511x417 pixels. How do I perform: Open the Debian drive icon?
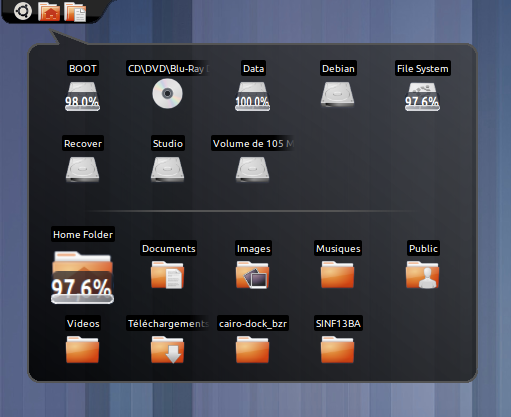(x=337, y=94)
